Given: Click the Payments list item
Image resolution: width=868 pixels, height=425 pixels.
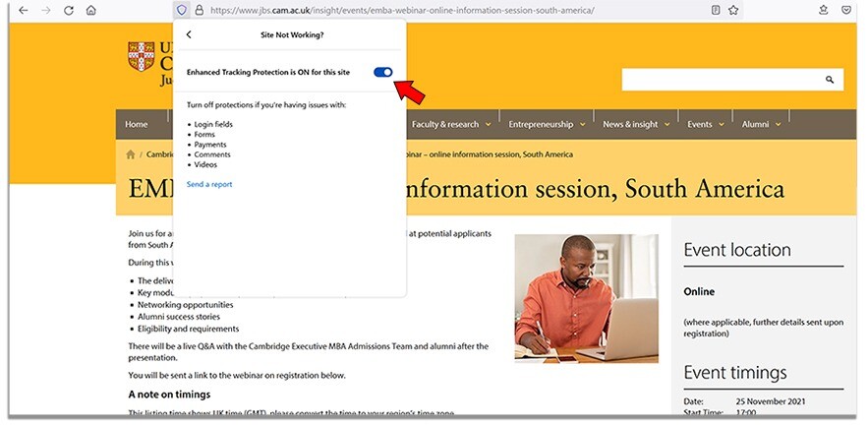Looking at the screenshot, I should [209, 144].
